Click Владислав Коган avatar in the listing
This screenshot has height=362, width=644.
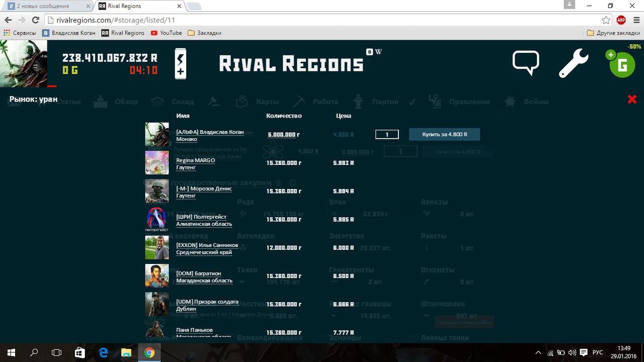157,135
